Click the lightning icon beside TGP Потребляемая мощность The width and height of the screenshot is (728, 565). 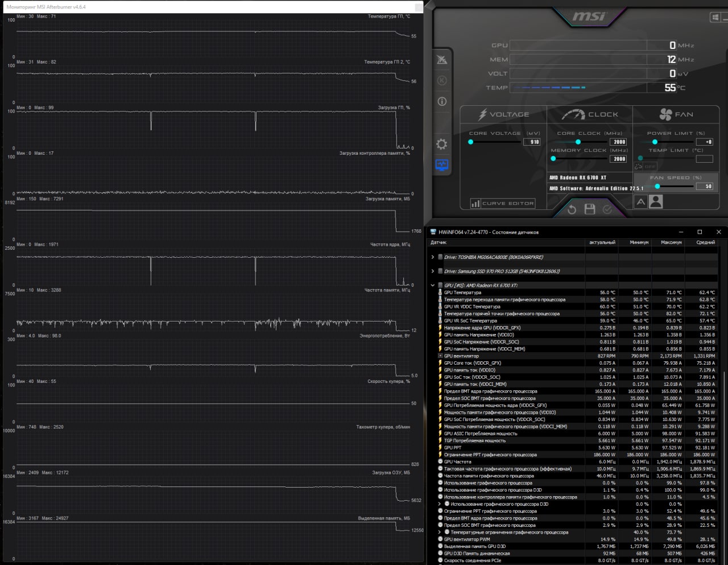[x=440, y=440]
